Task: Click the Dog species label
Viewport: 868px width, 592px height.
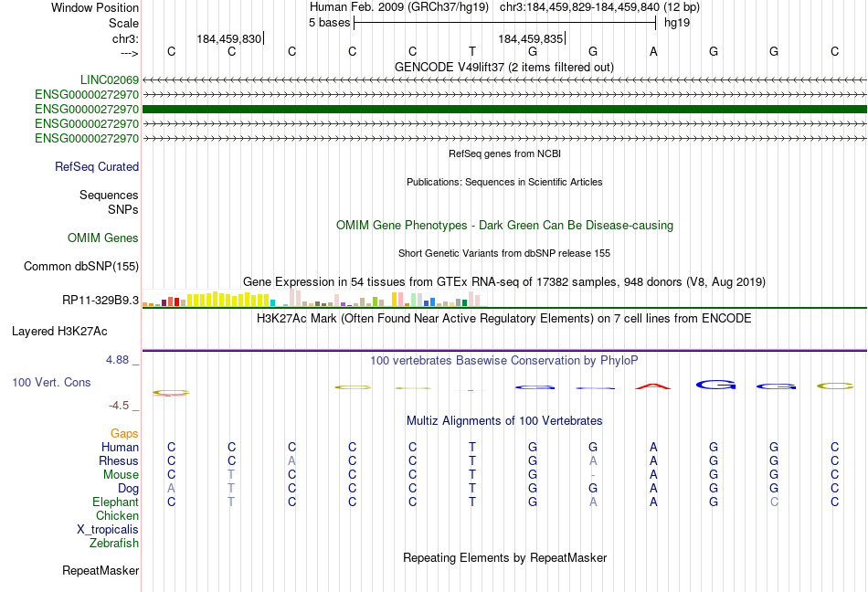Action: click(128, 489)
